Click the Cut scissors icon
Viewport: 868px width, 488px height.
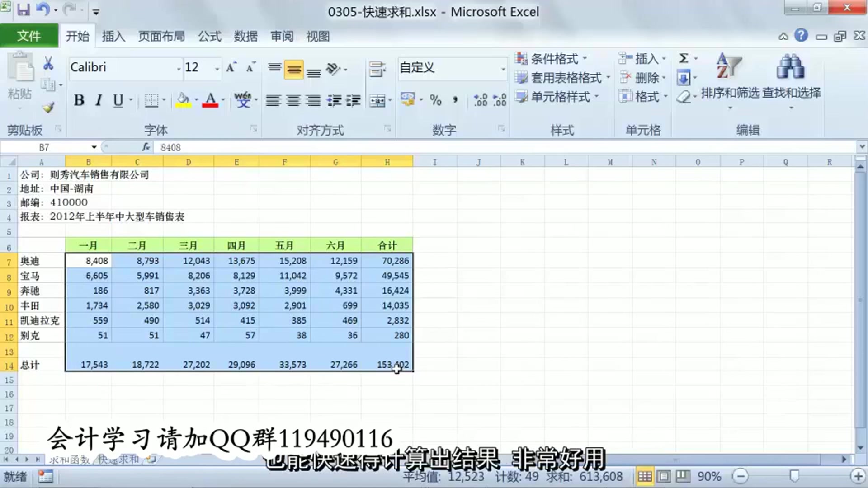[48, 63]
